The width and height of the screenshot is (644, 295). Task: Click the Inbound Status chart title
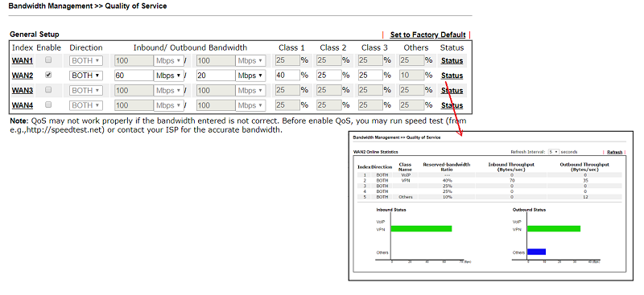click(x=391, y=210)
